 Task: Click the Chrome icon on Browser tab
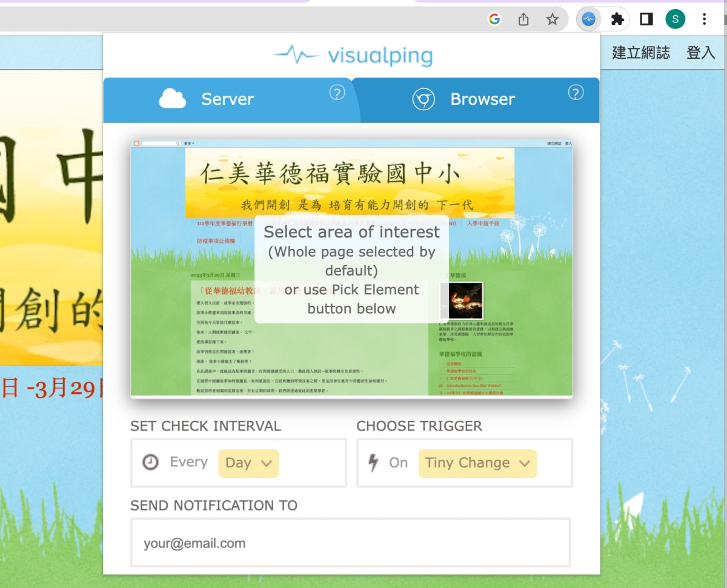tap(423, 99)
